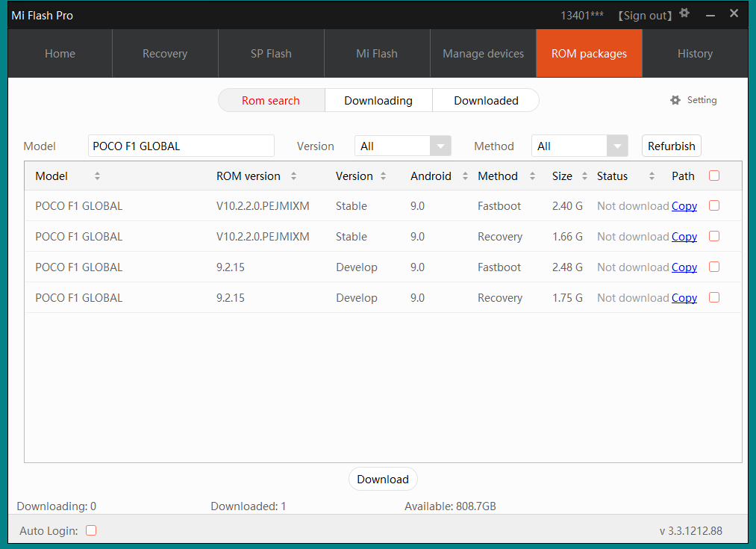The image size is (756, 549).
Task: Copy path for V10.2.2.0.PEJMIXM Recovery ROM
Action: tap(684, 237)
